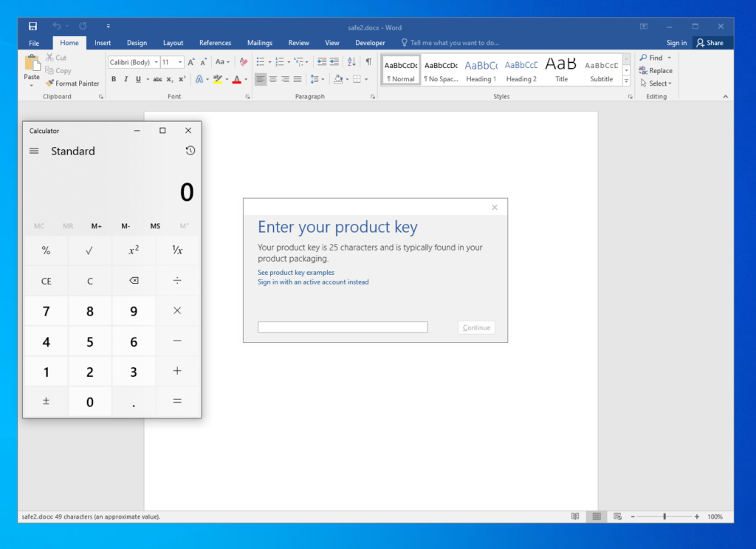Toggle Underline formatting in Word
Screen dimensions: 756x549
coord(138,79)
